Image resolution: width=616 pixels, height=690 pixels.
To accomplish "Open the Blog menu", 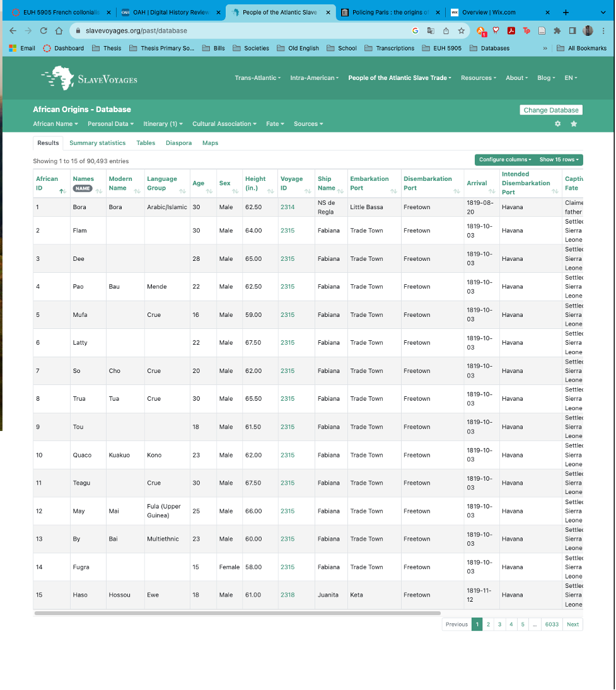I will click(x=546, y=78).
